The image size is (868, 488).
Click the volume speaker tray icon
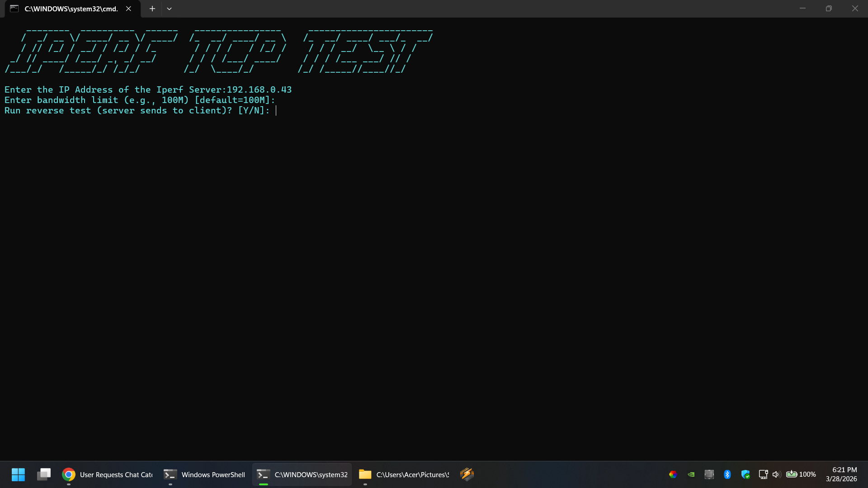pos(776,474)
